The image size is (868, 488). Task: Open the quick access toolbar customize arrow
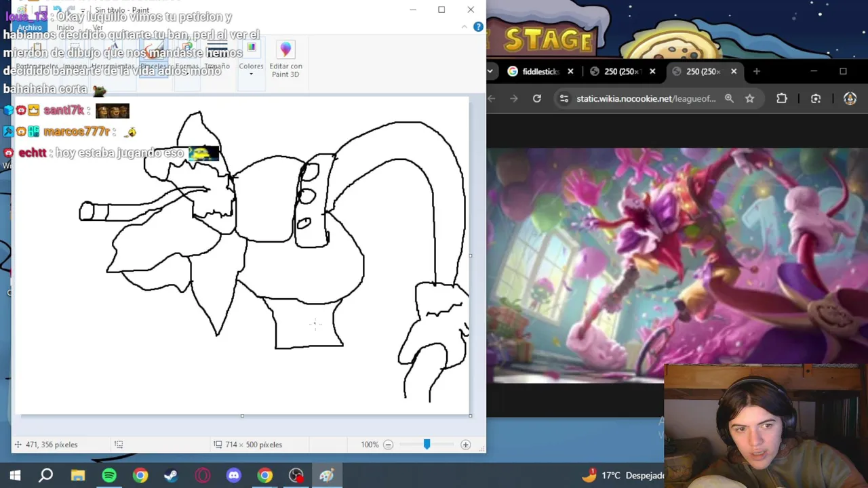83,10
